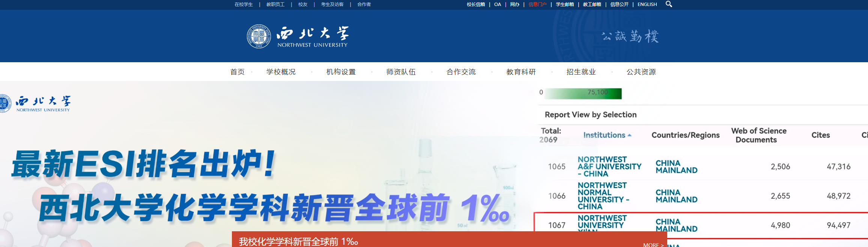Click the Report View by Selection heading
This screenshot has width=868, height=247.
[x=591, y=115]
